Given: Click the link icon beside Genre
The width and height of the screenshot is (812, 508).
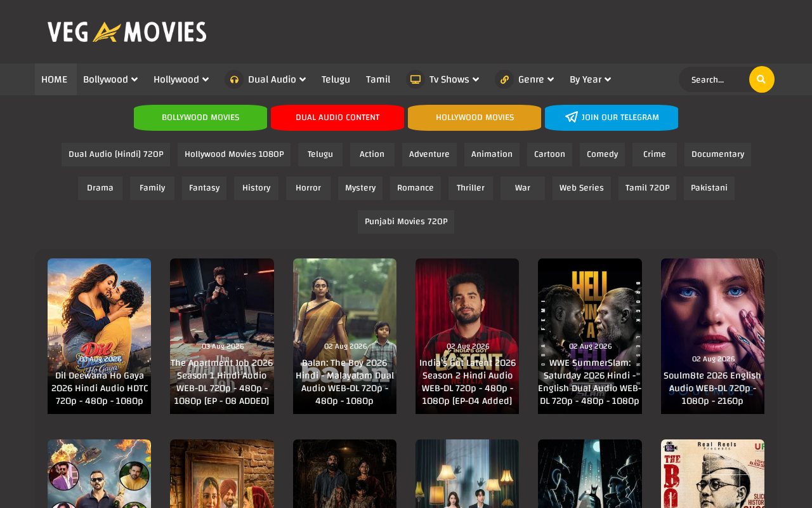Looking at the screenshot, I should (x=504, y=79).
